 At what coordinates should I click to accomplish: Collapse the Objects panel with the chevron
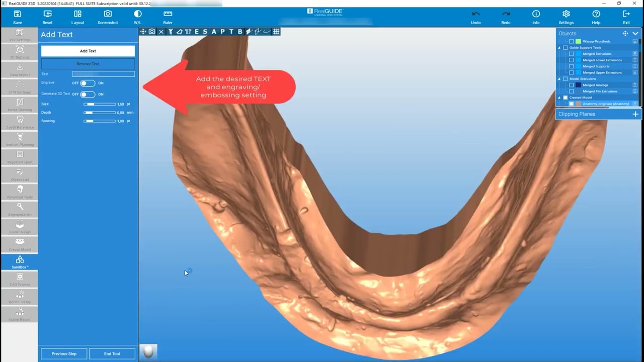click(x=635, y=33)
